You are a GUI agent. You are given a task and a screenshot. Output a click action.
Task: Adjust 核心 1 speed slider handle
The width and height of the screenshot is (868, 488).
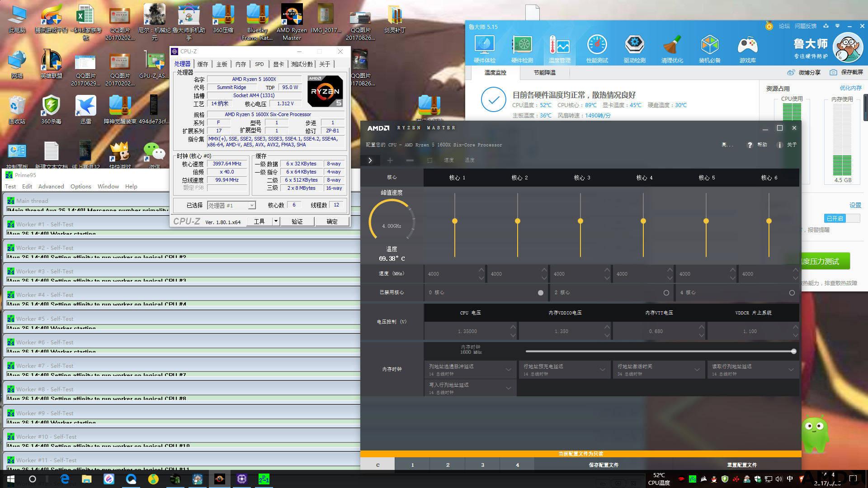tap(455, 221)
